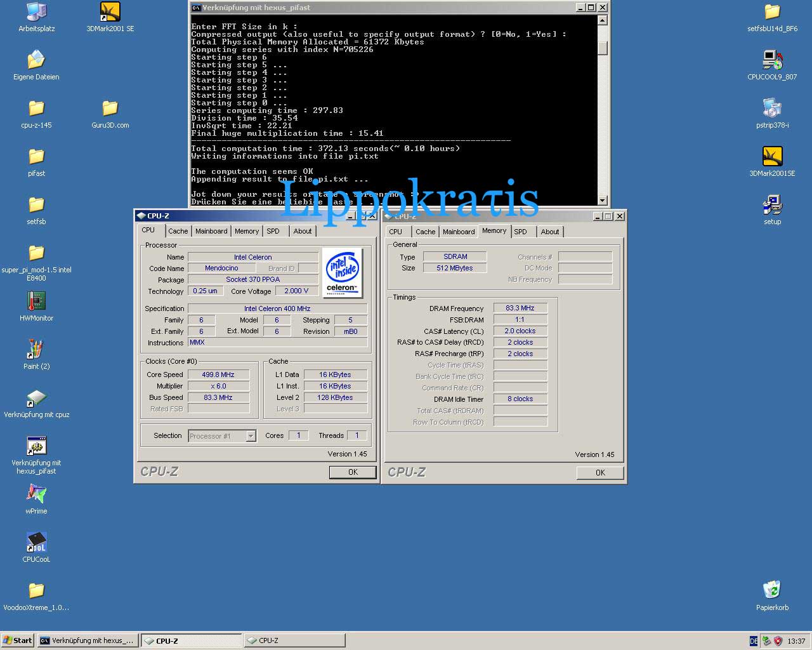812x650 pixels.
Task: Click the Intel Celeron name field
Action: tap(252, 257)
